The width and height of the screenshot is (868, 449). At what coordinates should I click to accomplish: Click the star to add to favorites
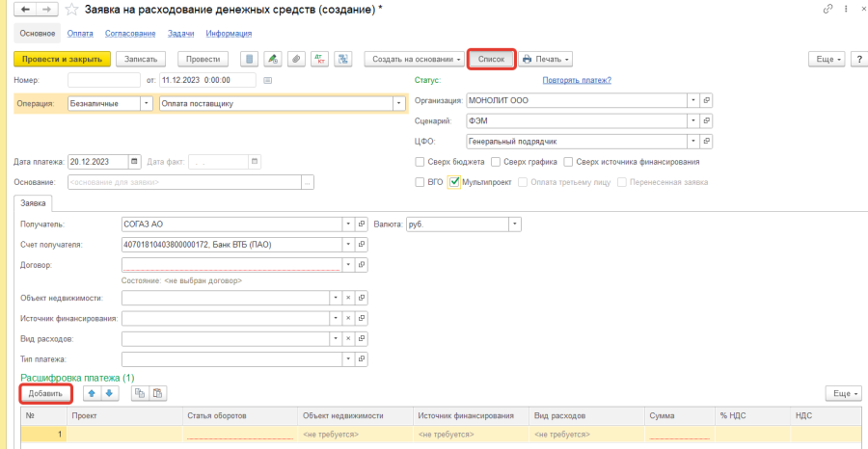pyautogui.click(x=73, y=10)
